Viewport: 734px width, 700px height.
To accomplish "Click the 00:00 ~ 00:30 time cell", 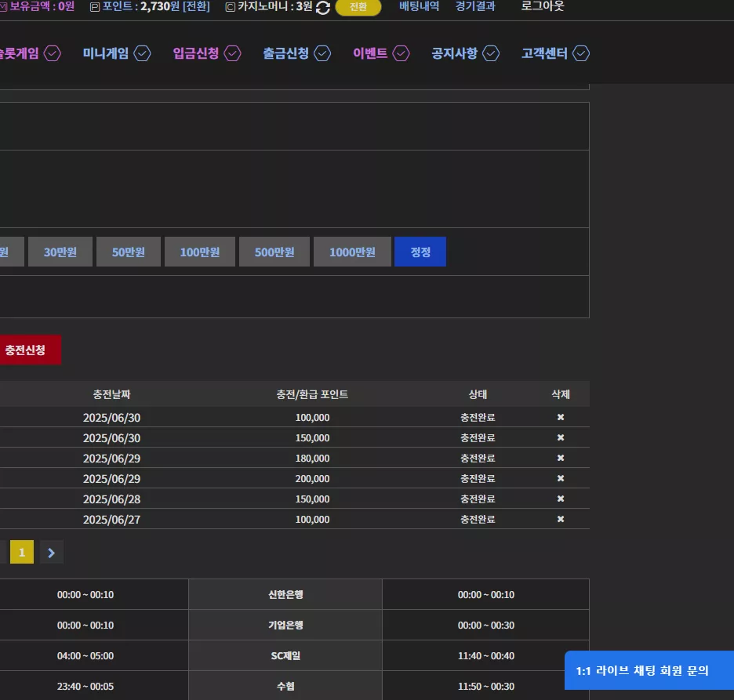I will point(486,625).
